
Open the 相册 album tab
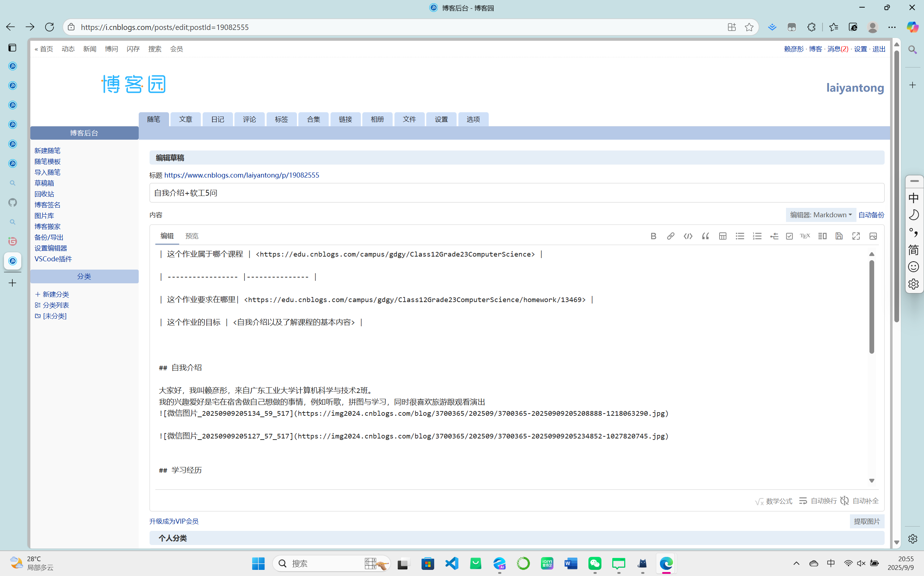377,119
